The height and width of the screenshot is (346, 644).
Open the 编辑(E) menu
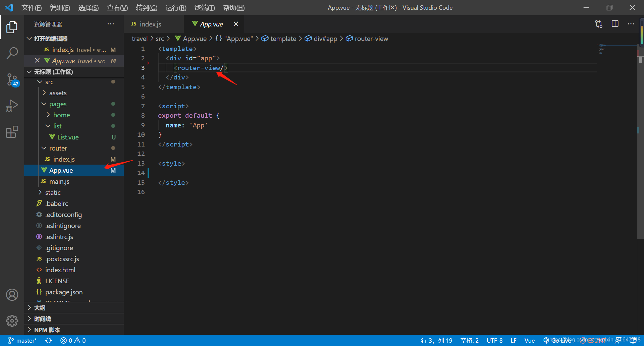[60, 7]
